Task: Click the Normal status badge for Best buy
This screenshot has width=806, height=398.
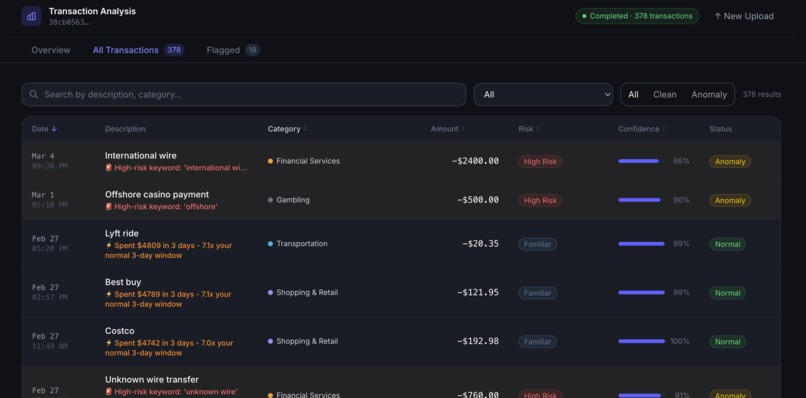Action: click(727, 293)
